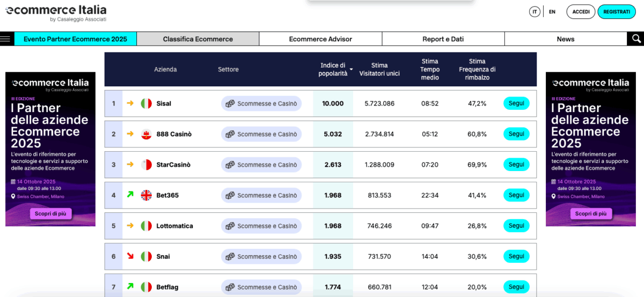Open the Lottomatica company link

[174, 226]
